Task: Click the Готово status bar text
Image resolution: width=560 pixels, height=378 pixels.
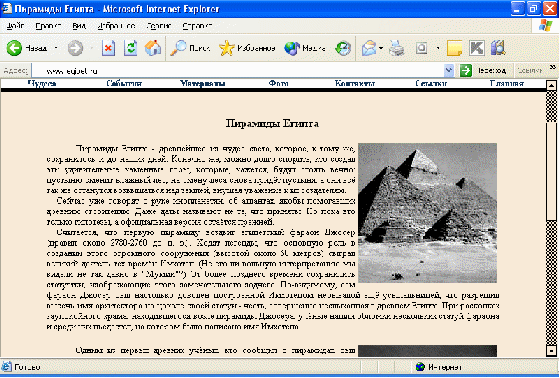Action: coord(27,367)
